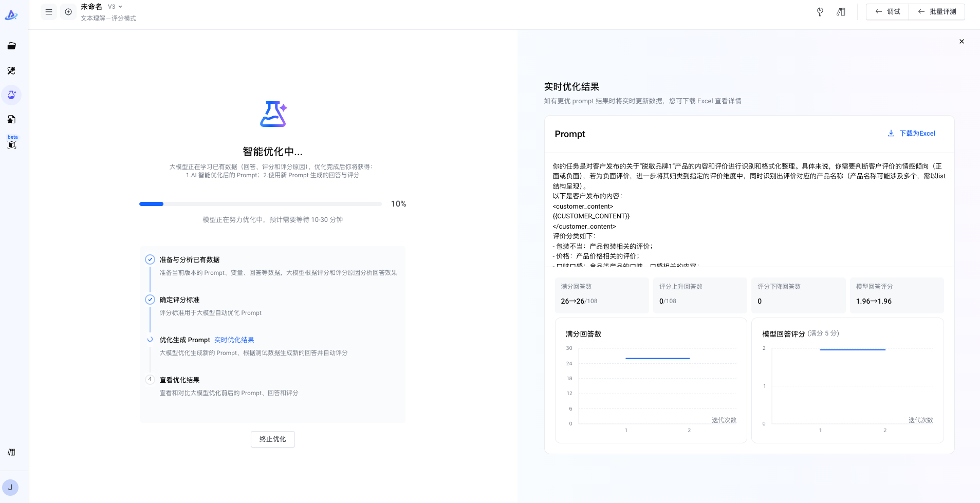Click the 满分回答数 stat card

(602, 295)
